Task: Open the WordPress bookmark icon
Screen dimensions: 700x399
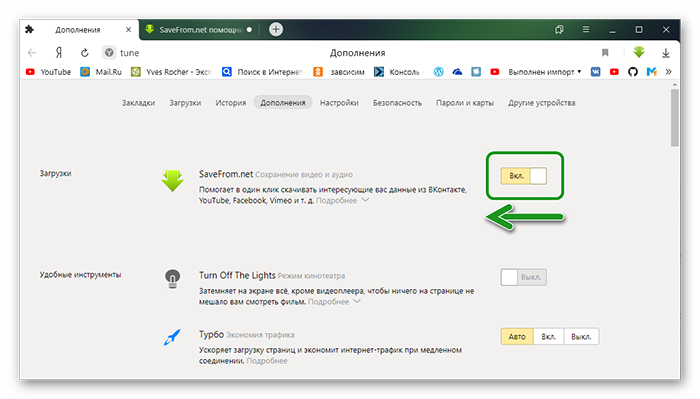Action: coord(438,72)
